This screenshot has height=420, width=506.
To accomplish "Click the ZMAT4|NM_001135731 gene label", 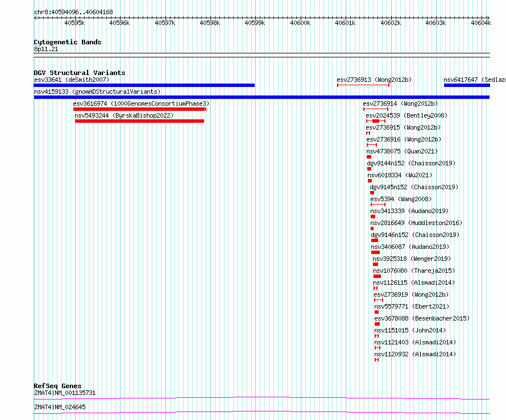I will (x=65, y=393).
